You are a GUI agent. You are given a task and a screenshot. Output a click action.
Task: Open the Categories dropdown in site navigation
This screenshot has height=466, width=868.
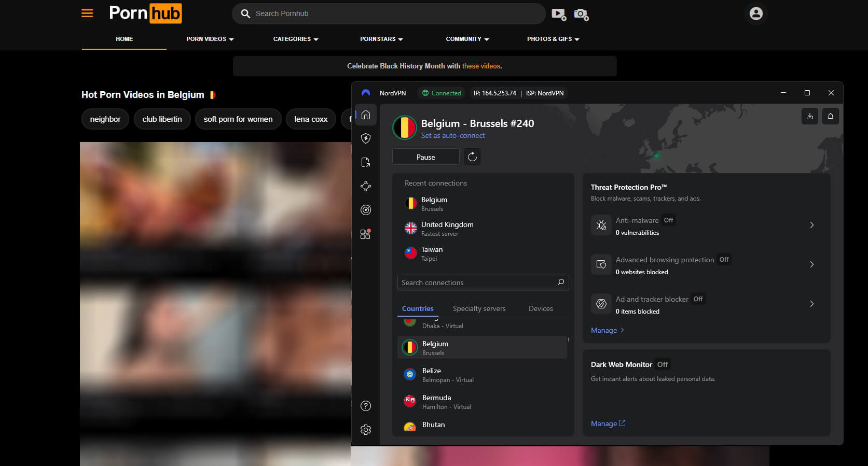tap(296, 39)
